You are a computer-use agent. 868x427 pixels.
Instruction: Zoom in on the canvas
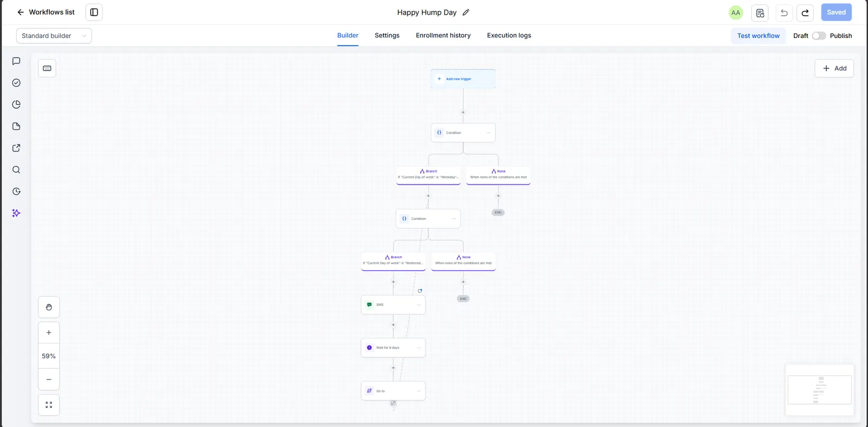tap(49, 333)
